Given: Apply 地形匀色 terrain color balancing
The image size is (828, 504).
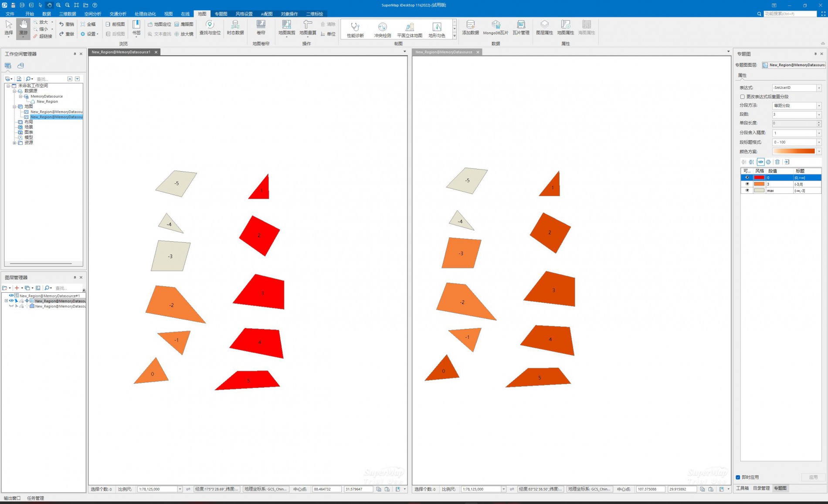Looking at the screenshot, I should coord(437,30).
